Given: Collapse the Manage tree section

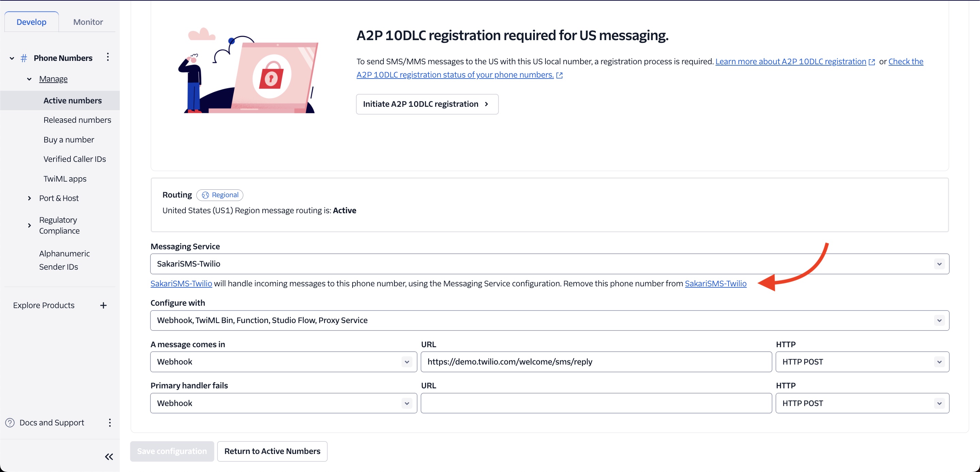Looking at the screenshot, I should coord(29,79).
